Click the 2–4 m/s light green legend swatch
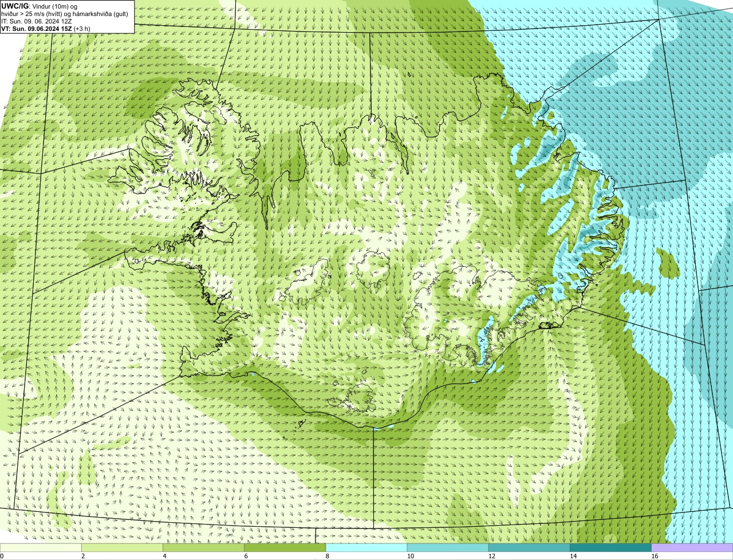Image resolution: width=733 pixels, height=560 pixels. point(122,548)
